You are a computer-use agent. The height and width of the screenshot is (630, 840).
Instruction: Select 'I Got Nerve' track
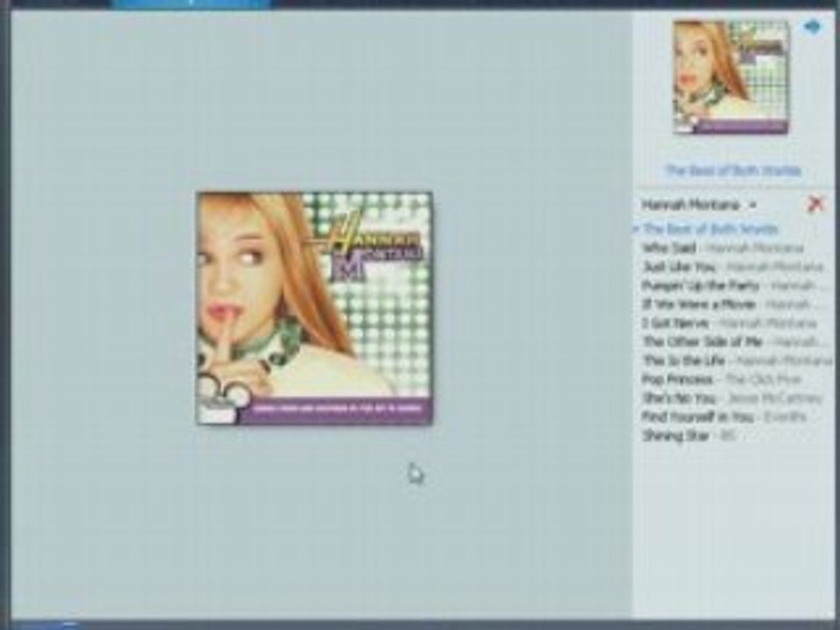[x=729, y=323]
